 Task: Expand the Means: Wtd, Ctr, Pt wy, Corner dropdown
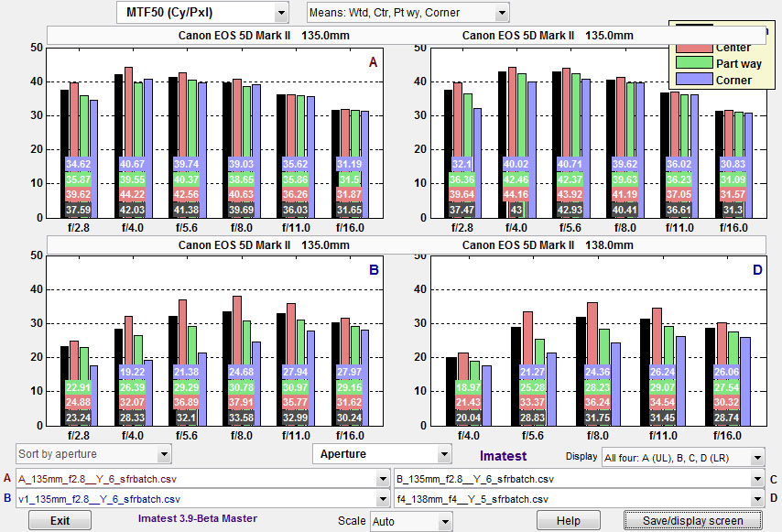point(407,13)
